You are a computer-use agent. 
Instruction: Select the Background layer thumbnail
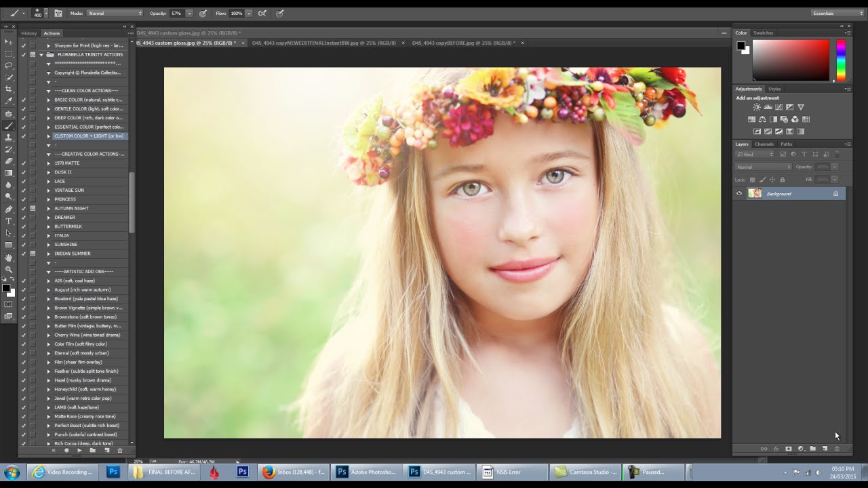point(755,194)
